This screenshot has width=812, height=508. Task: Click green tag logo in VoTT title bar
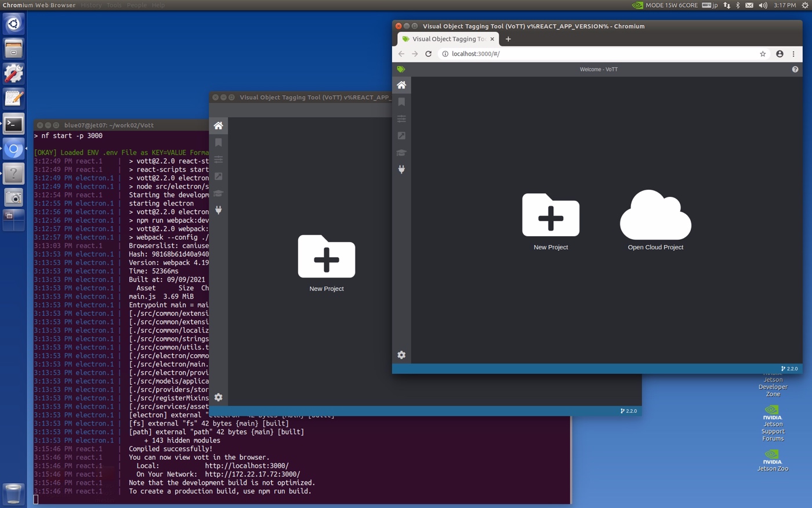point(401,69)
